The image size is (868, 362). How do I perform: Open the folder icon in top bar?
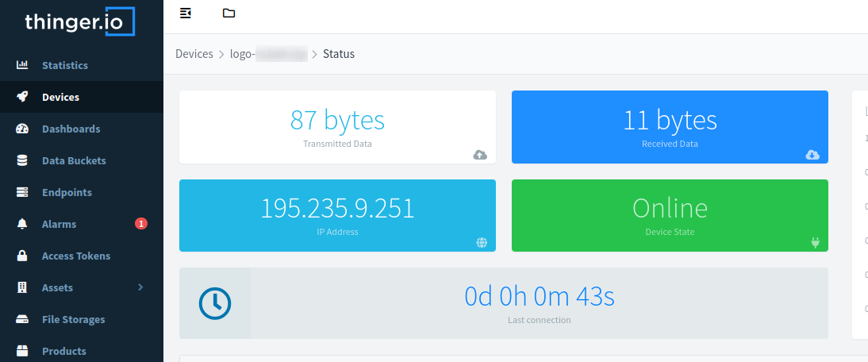pos(229,13)
